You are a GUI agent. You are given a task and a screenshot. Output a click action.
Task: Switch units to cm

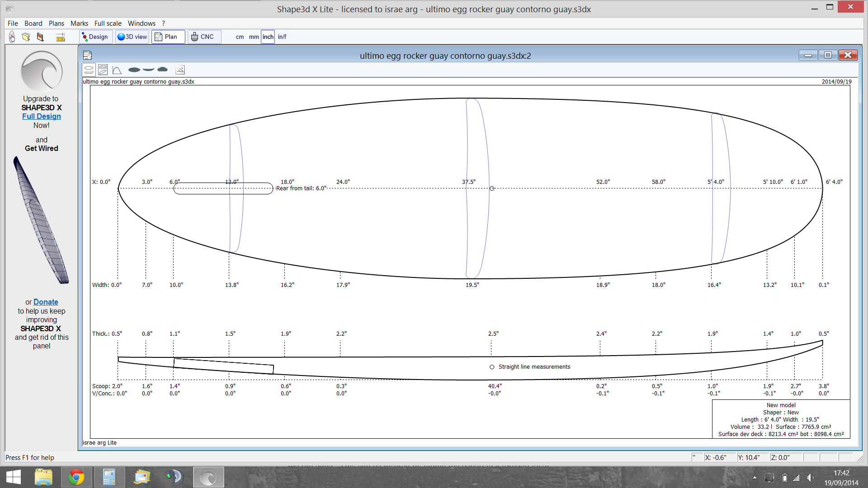240,37
